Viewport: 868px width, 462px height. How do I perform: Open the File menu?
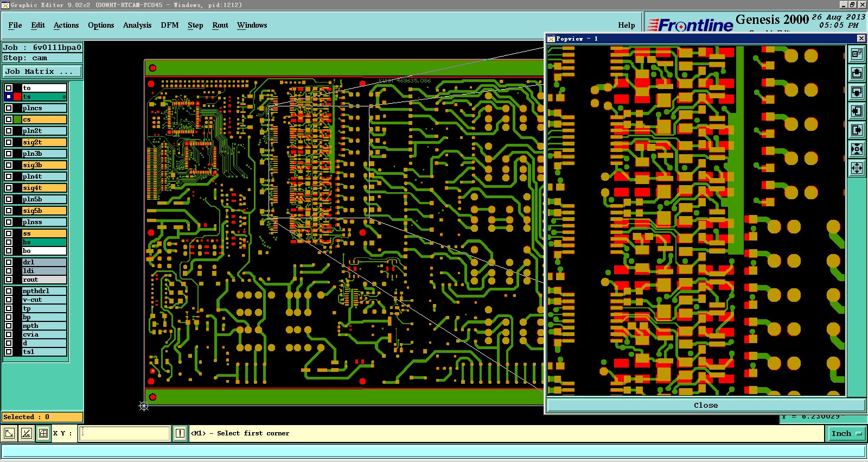[15, 25]
